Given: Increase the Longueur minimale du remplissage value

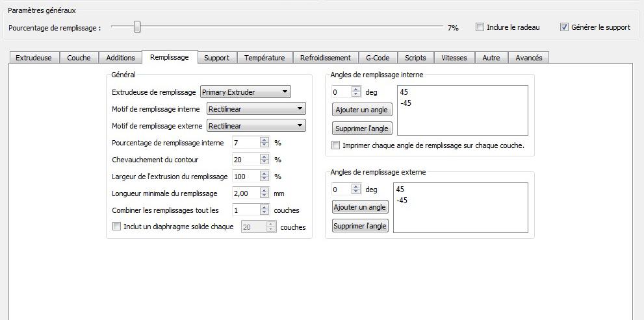Looking at the screenshot, I should 265,190.
